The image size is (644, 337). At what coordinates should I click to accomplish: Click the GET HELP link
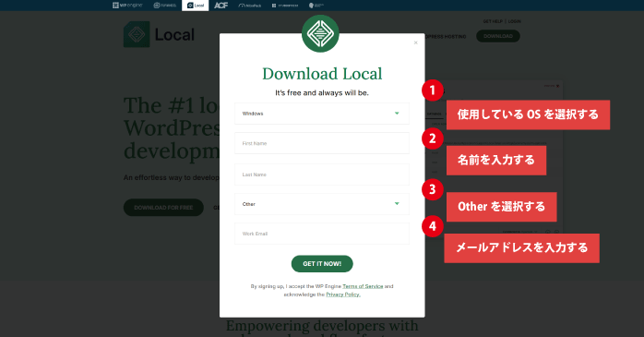493,21
